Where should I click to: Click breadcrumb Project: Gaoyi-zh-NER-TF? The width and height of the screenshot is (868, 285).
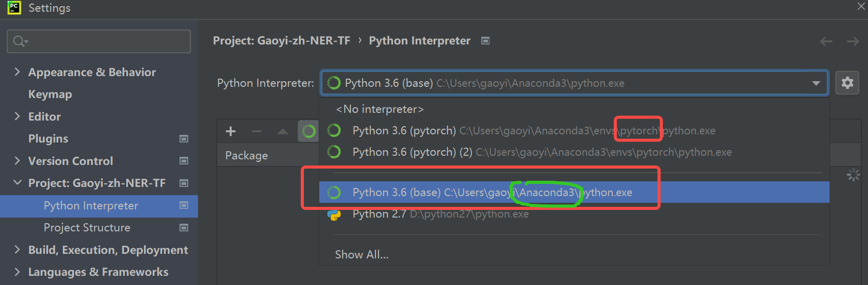tap(281, 41)
